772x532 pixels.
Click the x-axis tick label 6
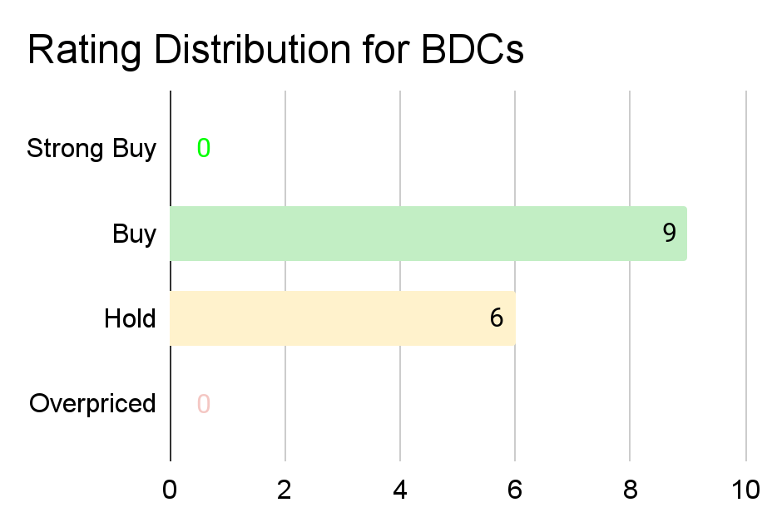coord(515,490)
